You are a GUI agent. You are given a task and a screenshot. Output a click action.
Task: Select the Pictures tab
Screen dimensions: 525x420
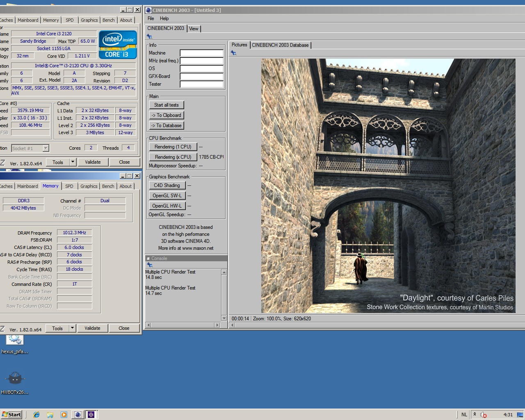(x=239, y=45)
